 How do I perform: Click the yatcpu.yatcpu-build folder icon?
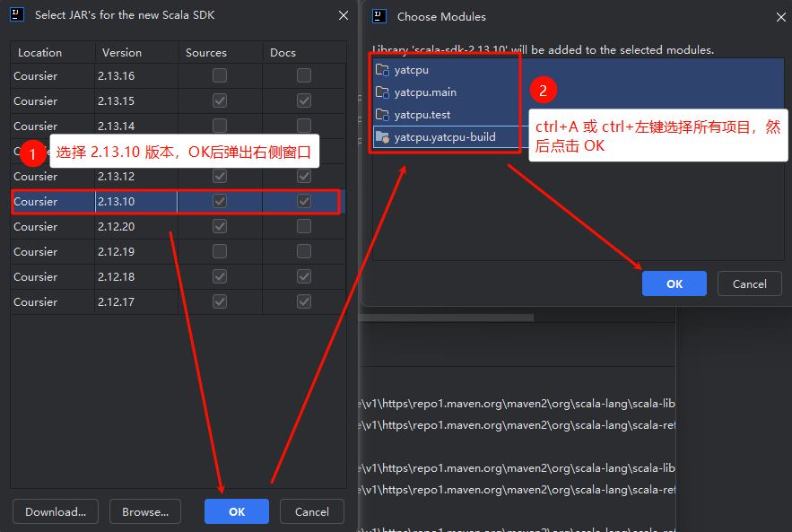[383, 137]
